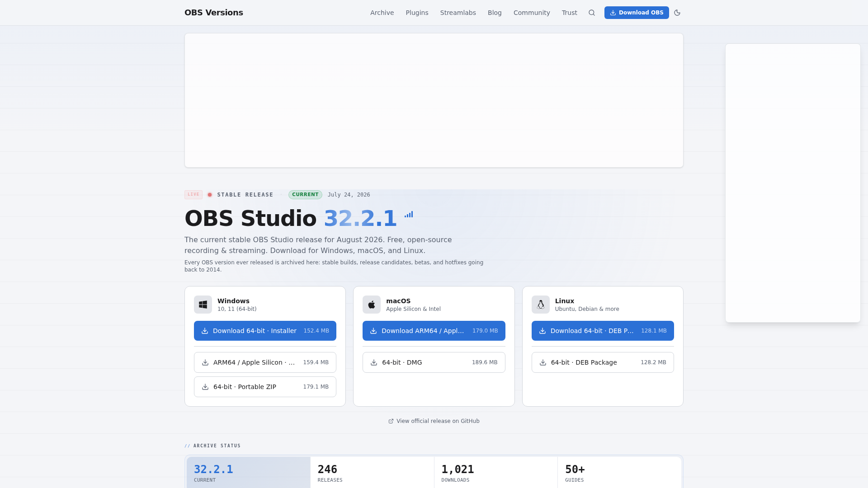Download the macOS 64-bit DMG
The image size is (868, 488).
point(434,362)
